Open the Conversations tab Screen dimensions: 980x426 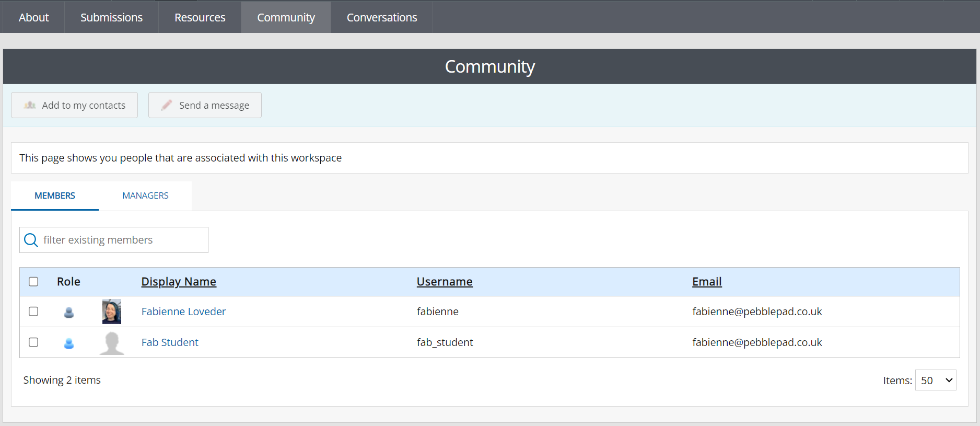coord(382,17)
